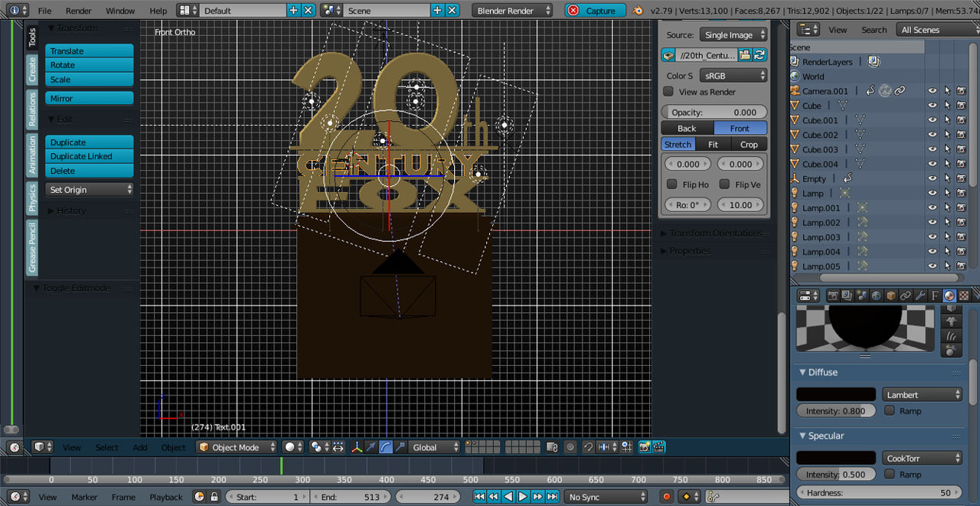Click the Blender logo icon in info bar

pyautogui.click(x=639, y=11)
